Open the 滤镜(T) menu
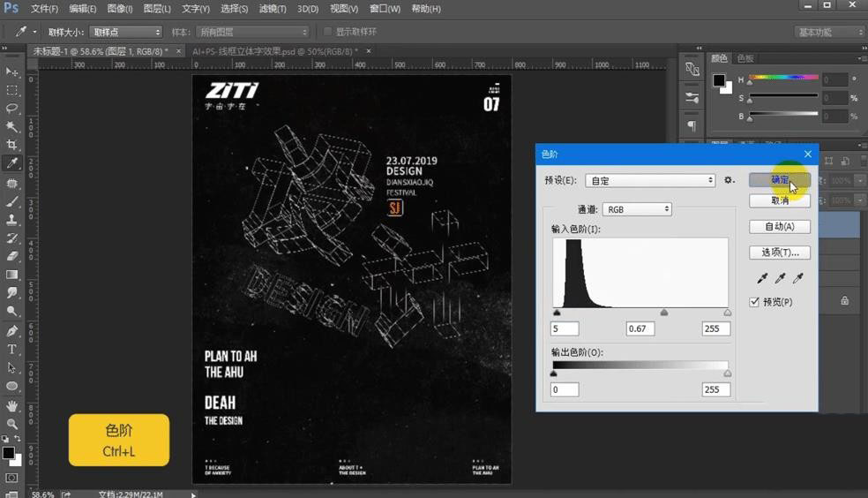 point(273,9)
